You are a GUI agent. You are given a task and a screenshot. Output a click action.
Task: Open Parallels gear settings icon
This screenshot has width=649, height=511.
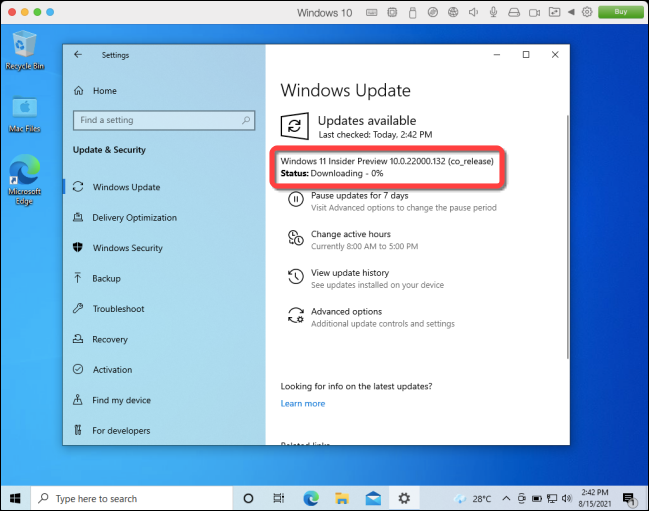click(x=588, y=12)
